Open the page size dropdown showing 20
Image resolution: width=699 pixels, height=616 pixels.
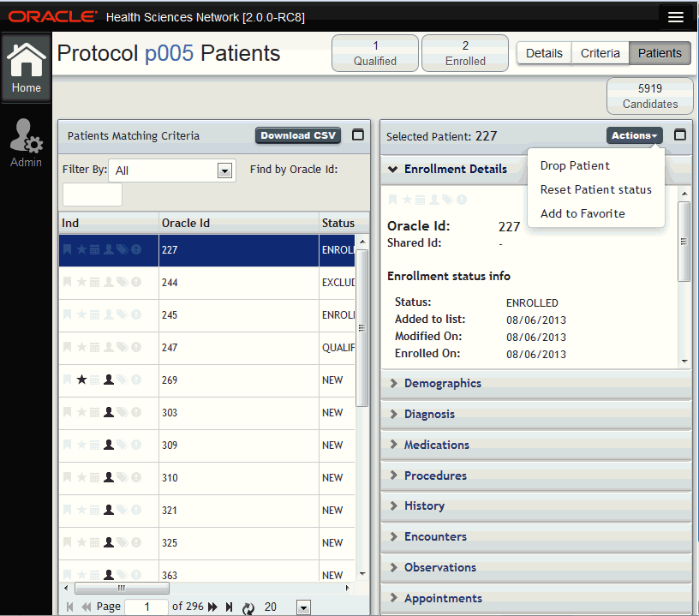pyautogui.click(x=303, y=607)
